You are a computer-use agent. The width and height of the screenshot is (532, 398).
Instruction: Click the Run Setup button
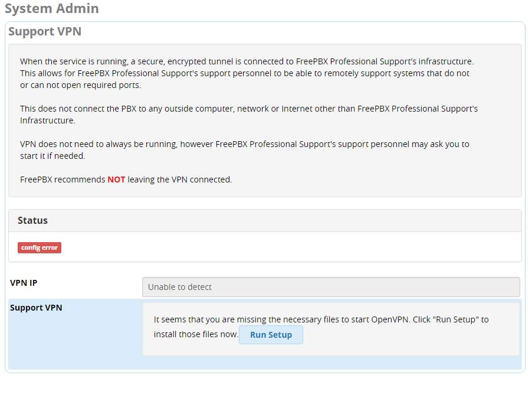[271, 335]
